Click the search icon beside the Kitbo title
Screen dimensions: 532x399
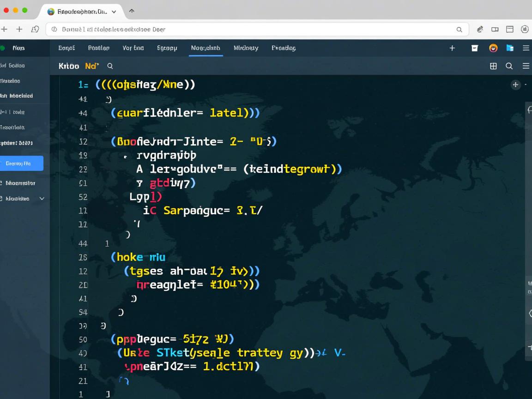(x=110, y=66)
